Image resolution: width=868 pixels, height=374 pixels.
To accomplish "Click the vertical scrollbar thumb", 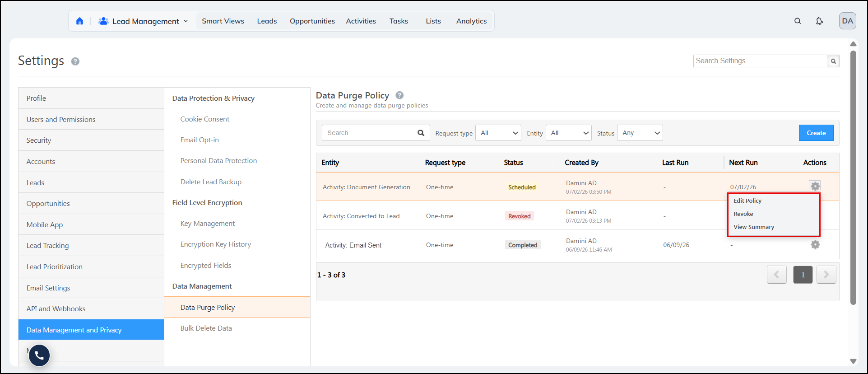I will [x=853, y=178].
